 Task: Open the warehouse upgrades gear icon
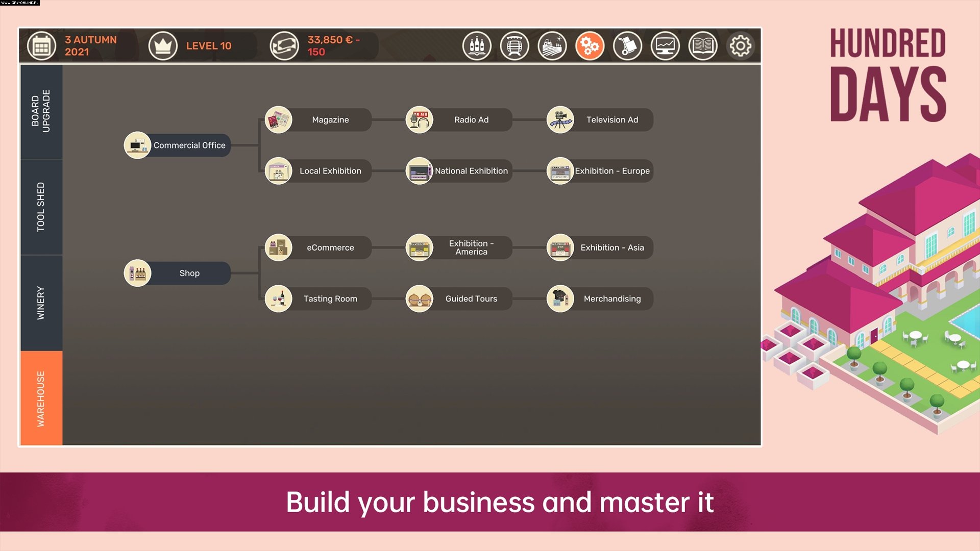(x=590, y=45)
